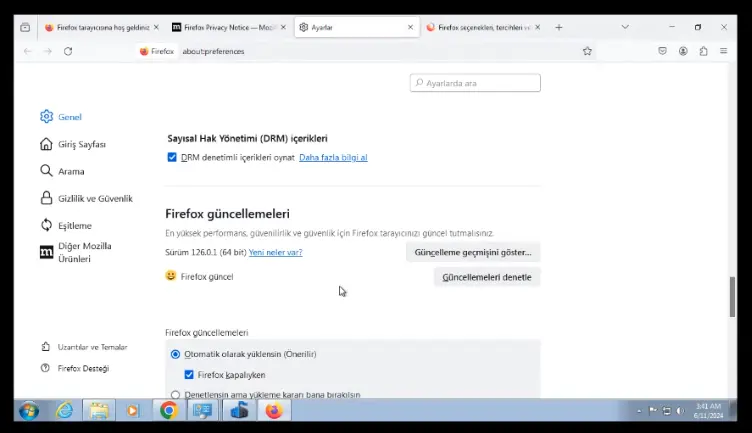This screenshot has width=752, height=433.
Task: Toggle DRM denetimli içerikleri oynat checkbox
Action: (172, 157)
